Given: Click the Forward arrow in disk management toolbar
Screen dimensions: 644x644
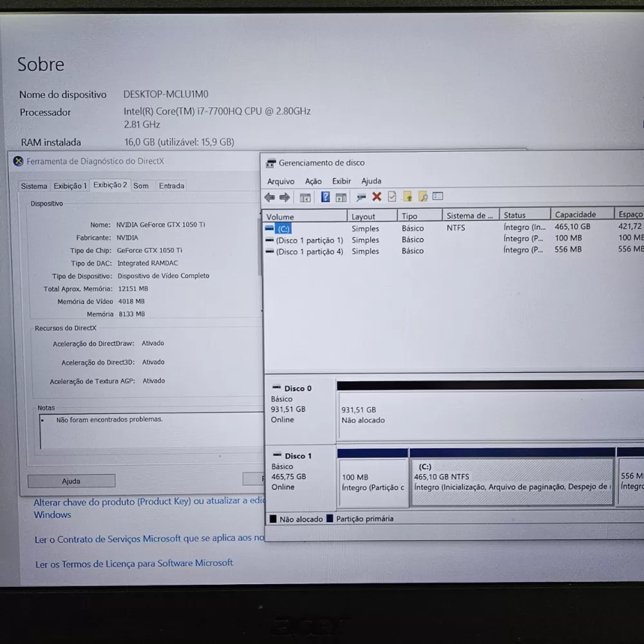Looking at the screenshot, I should pos(285,198).
